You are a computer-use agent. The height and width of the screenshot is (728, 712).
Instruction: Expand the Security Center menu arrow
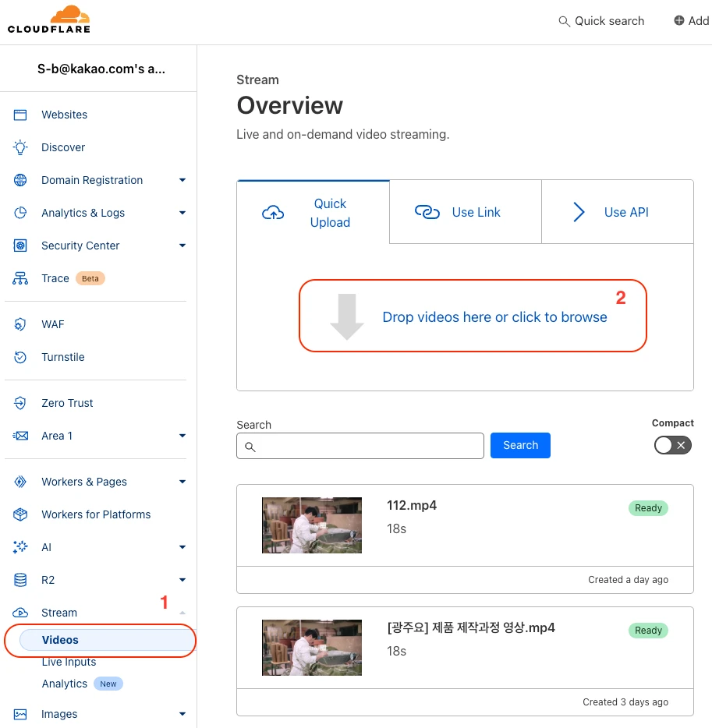click(x=182, y=246)
